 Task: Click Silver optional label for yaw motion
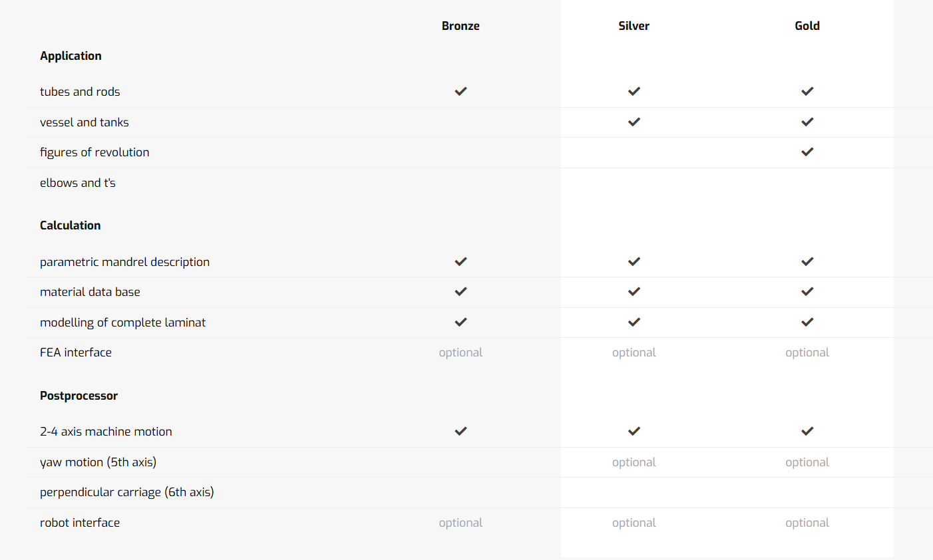634,462
